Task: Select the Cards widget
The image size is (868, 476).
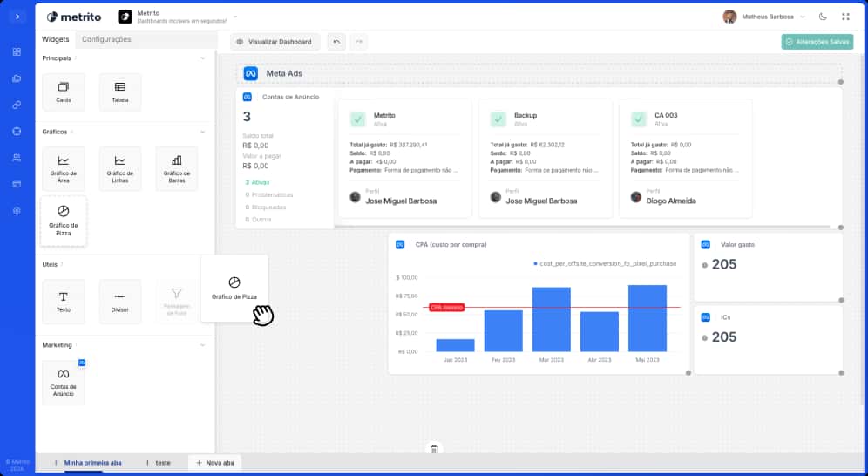Action: [x=64, y=92]
